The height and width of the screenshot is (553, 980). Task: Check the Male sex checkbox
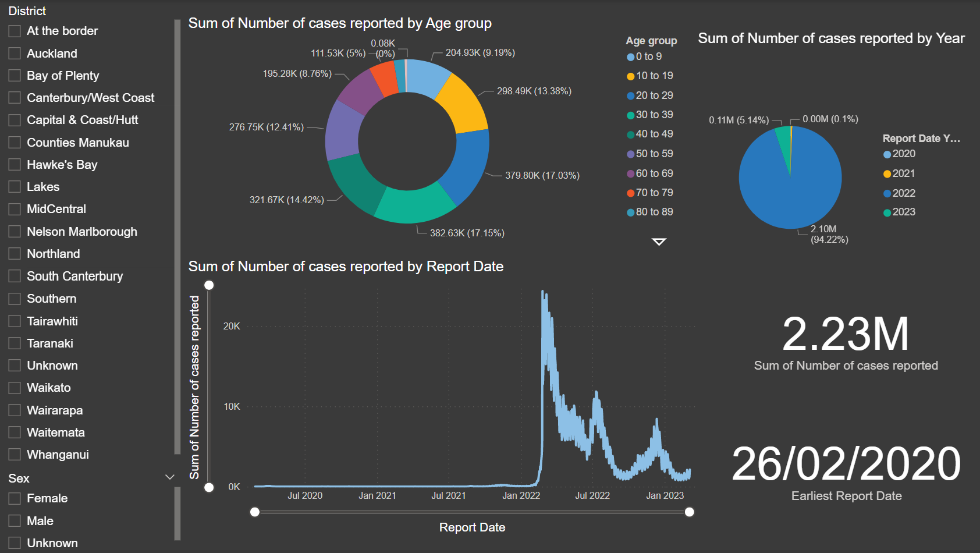pyautogui.click(x=15, y=521)
